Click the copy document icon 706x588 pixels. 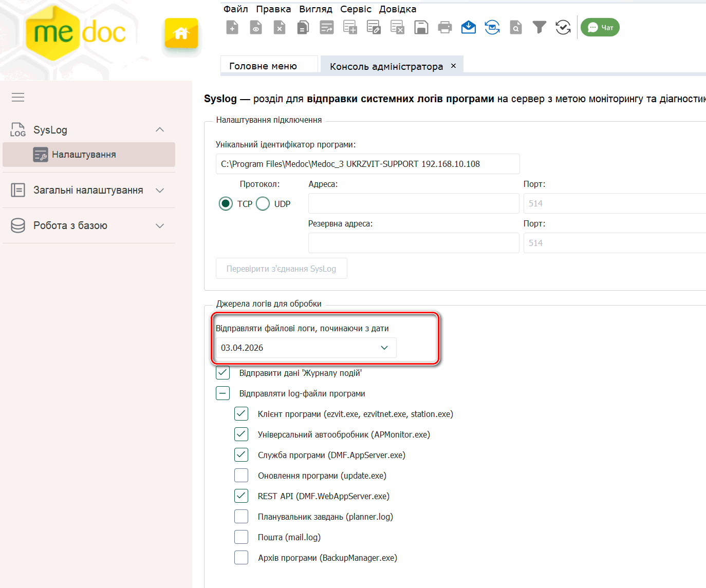[303, 27]
